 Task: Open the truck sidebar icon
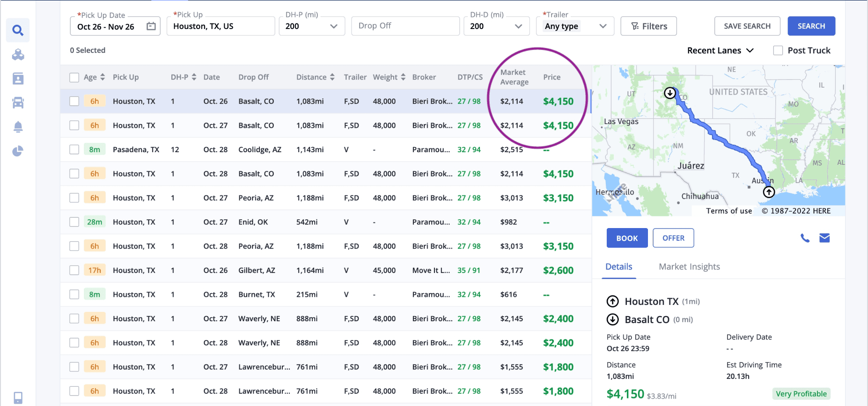[x=18, y=103]
